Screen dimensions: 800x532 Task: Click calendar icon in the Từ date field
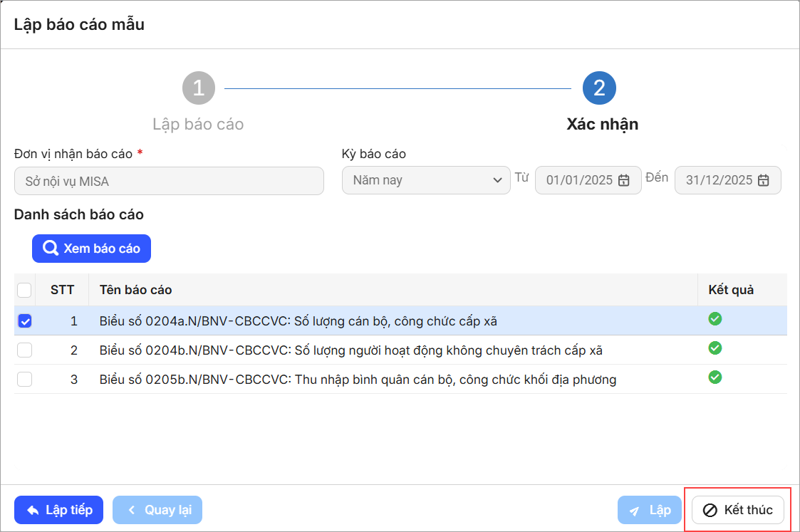pos(623,180)
